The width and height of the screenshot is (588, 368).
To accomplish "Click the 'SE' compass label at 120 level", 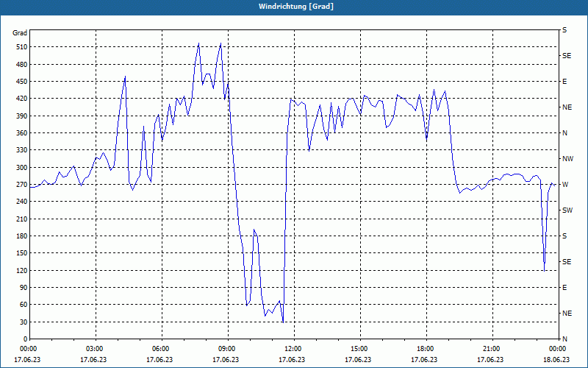I will coord(567,262).
